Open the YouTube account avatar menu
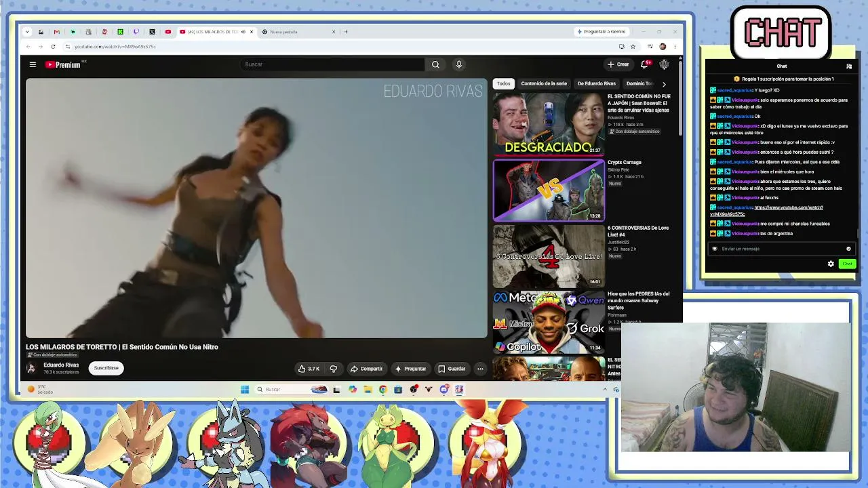Screen dimensions: 868x488 [x=664, y=64]
